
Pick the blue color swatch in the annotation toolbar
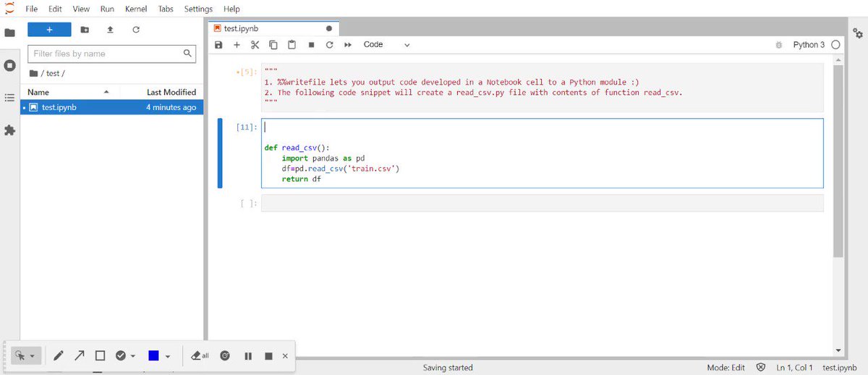tap(153, 355)
